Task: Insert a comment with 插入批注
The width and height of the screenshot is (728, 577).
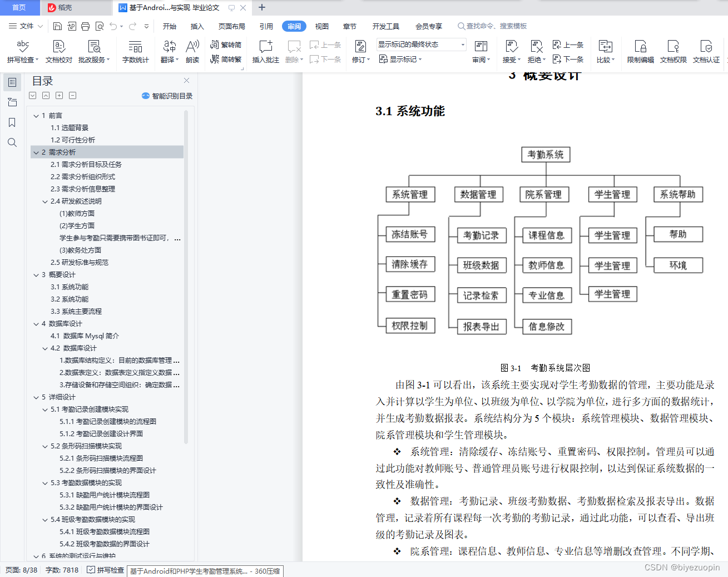Action: (265, 51)
